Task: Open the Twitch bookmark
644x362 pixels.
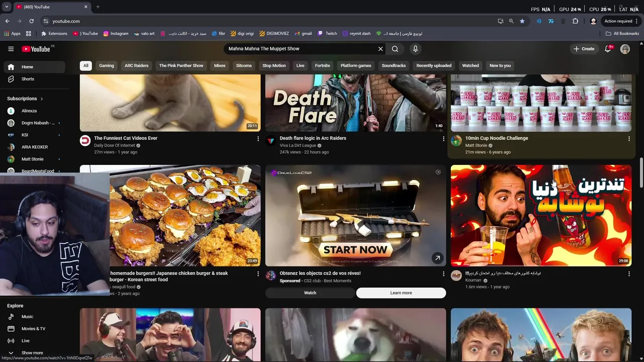Action: coord(328,34)
